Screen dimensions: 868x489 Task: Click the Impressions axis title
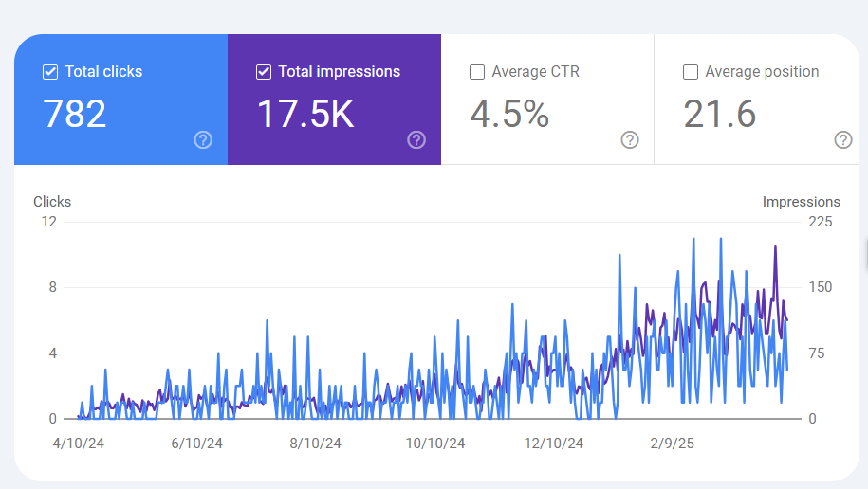[801, 202]
